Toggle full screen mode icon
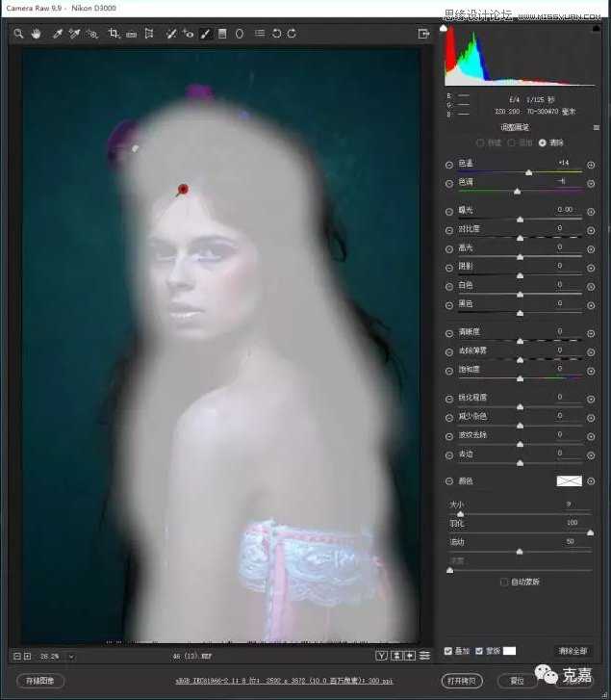The width and height of the screenshot is (611, 700). coord(423,34)
